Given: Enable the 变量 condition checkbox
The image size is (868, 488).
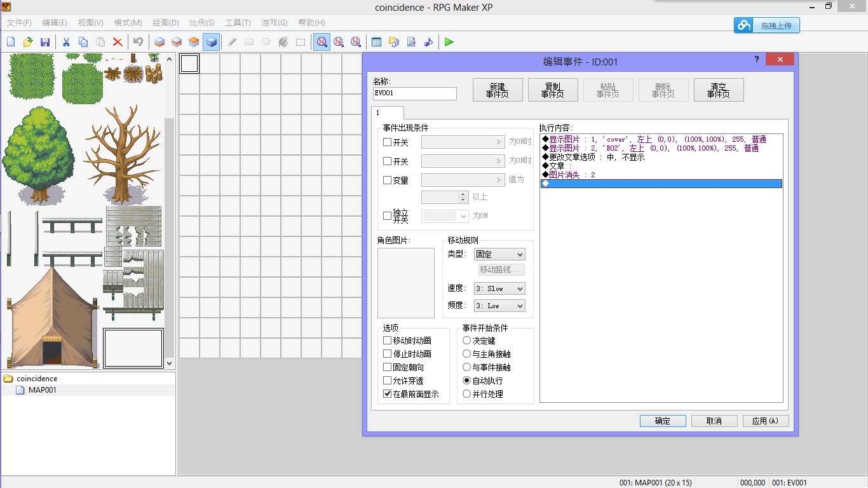Looking at the screenshot, I should [x=388, y=180].
